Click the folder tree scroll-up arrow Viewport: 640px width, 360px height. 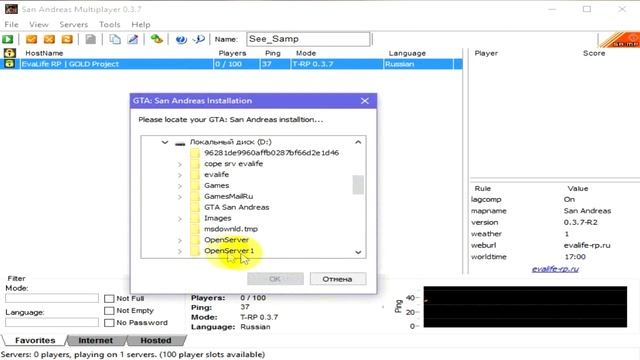[358, 142]
